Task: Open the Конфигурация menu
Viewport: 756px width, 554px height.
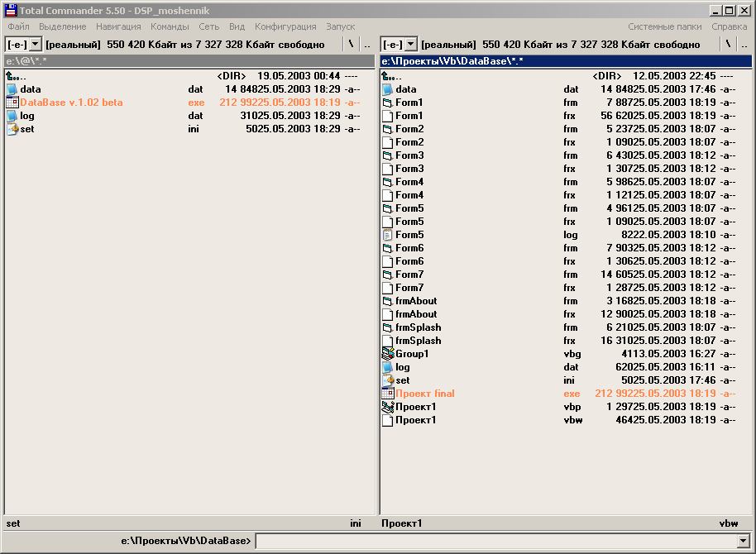Action: click(285, 26)
